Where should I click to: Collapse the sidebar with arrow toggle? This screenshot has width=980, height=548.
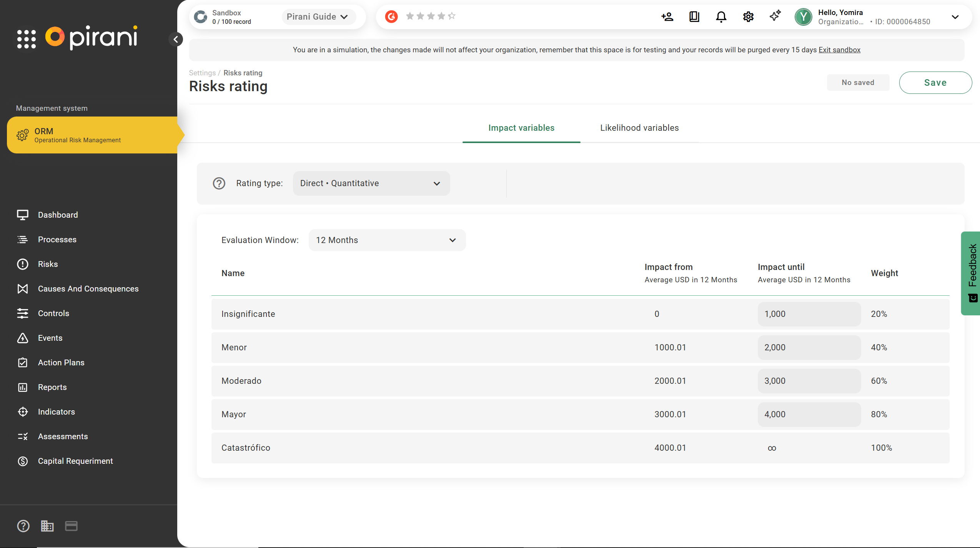(x=176, y=39)
